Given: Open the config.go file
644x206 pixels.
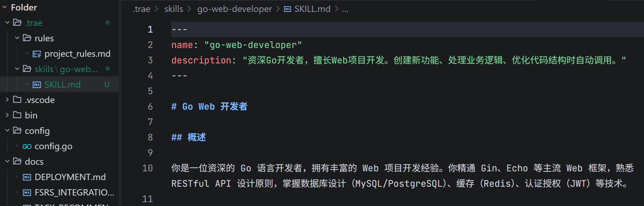Looking at the screenshot, I should click(x=54, y=146).
